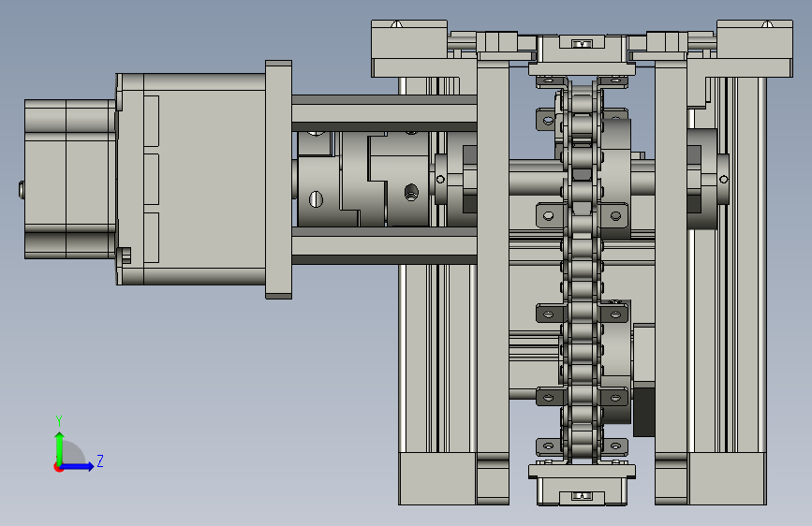Select the shaft collar at the far right
The width and height of the screenshot is (812, 526).
point(723,179)
